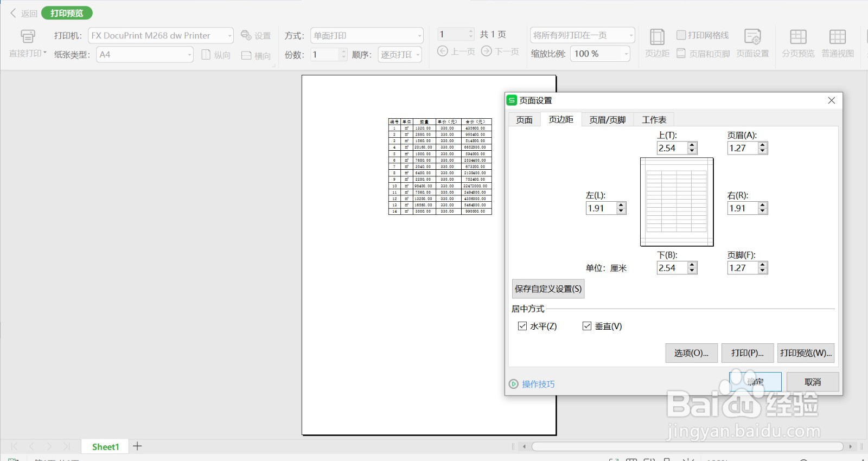868x461 pixels.
Task: Open header and footer (页眉和页脚)
Action: point(704,53)
